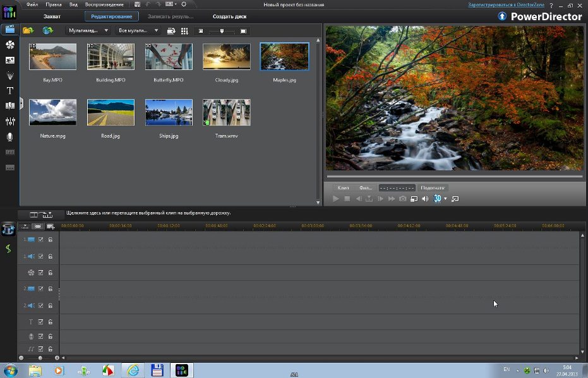Screen dimensions: 588x378
Task: Switch to the Захват tab
Action: (52, 16)
